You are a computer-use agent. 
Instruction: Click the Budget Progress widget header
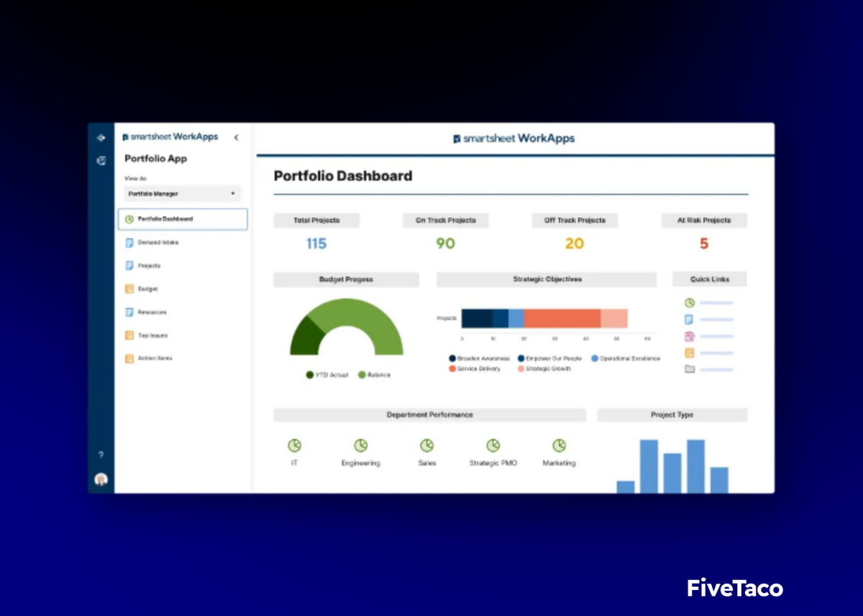pos(346,280)
